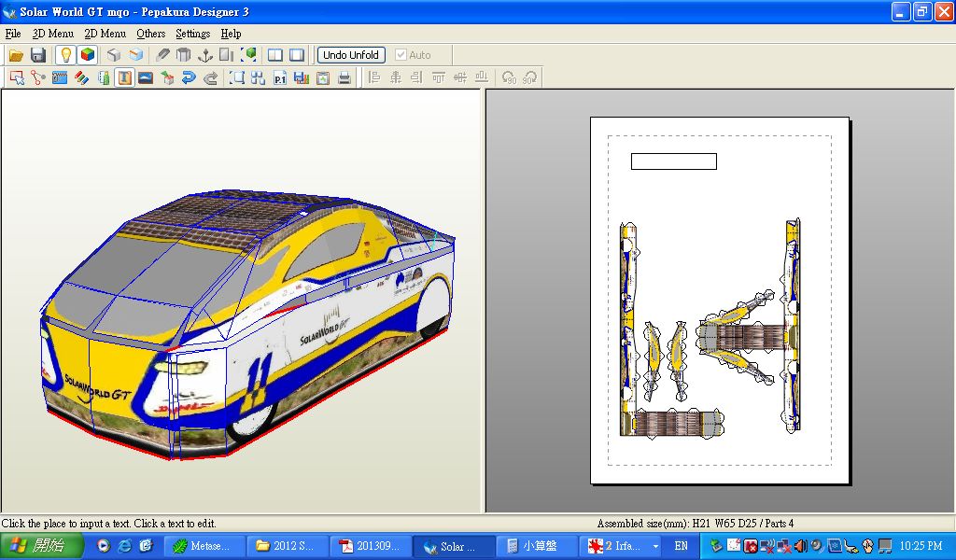
Task: Click the align left icon
Action: [x=374, y=78]
